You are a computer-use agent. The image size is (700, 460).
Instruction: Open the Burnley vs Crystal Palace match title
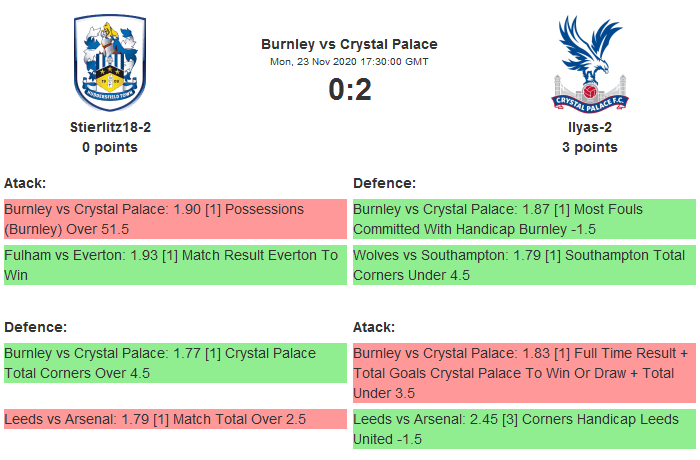click(x=349, y=44)
